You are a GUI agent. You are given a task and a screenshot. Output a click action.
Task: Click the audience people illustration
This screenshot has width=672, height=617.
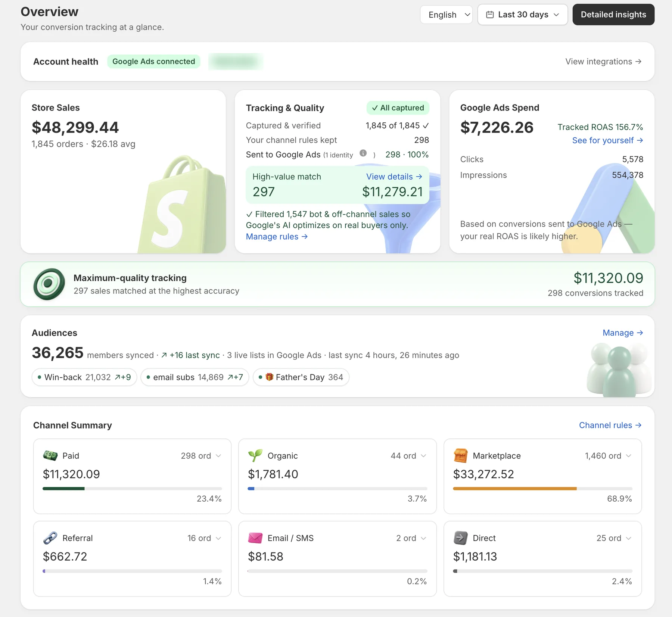point(619,370)
